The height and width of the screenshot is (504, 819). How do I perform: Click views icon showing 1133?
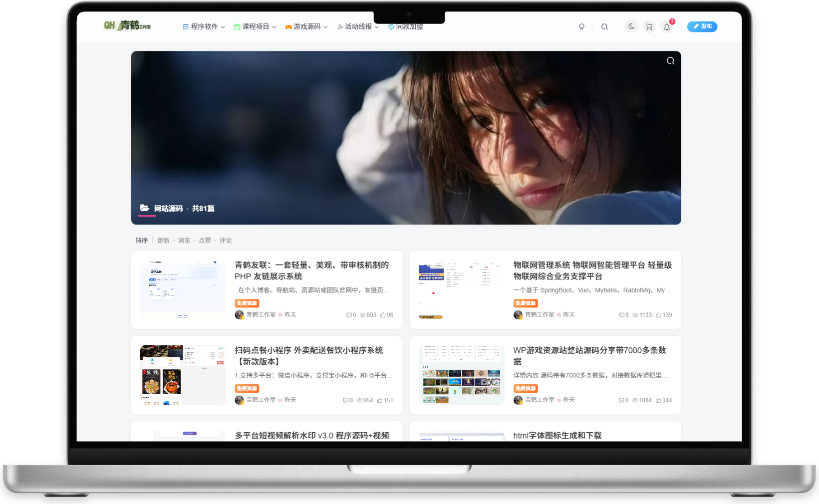tap(636, 315)
